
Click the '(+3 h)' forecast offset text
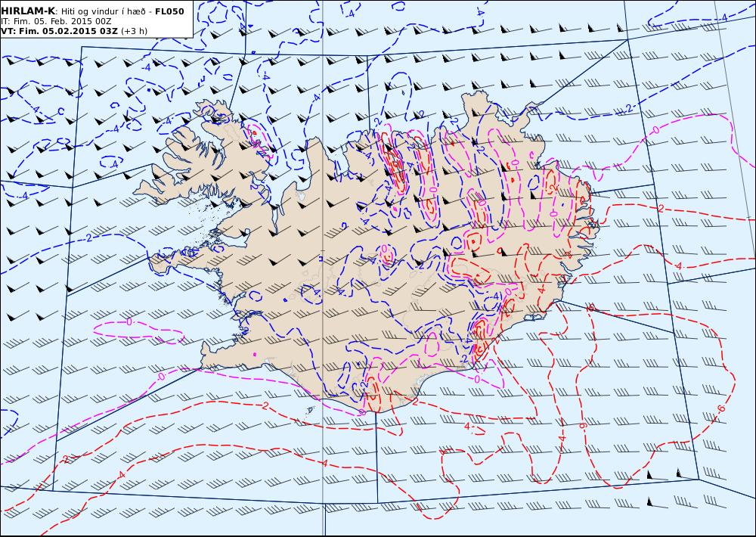pyautogui.click(x=134, y=31)
